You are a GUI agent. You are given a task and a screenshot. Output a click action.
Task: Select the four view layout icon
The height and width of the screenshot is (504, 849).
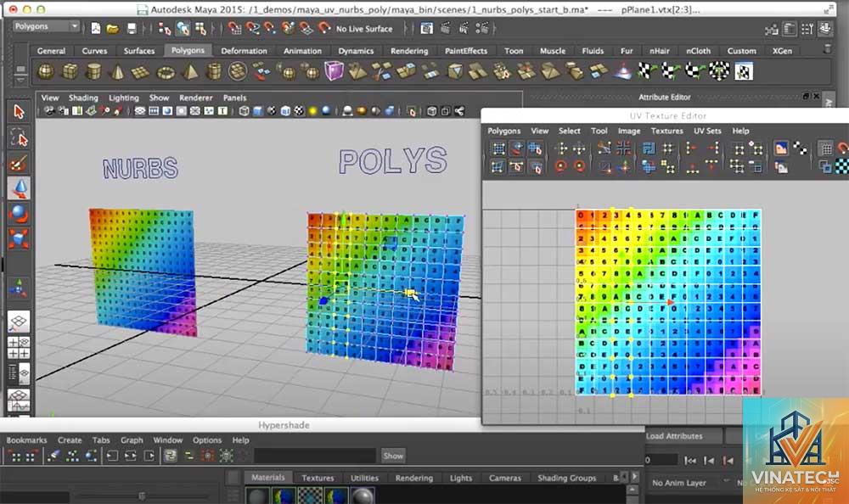[19, 347]
